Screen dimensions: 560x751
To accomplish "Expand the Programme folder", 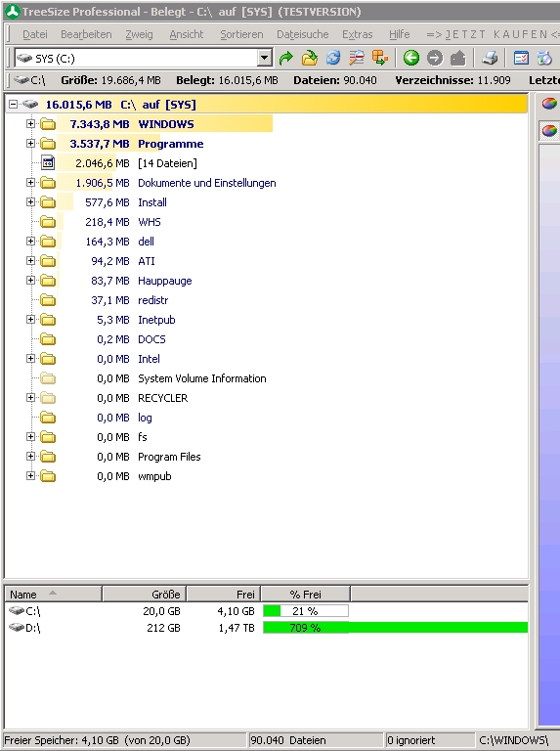I will tap(30, 143).
